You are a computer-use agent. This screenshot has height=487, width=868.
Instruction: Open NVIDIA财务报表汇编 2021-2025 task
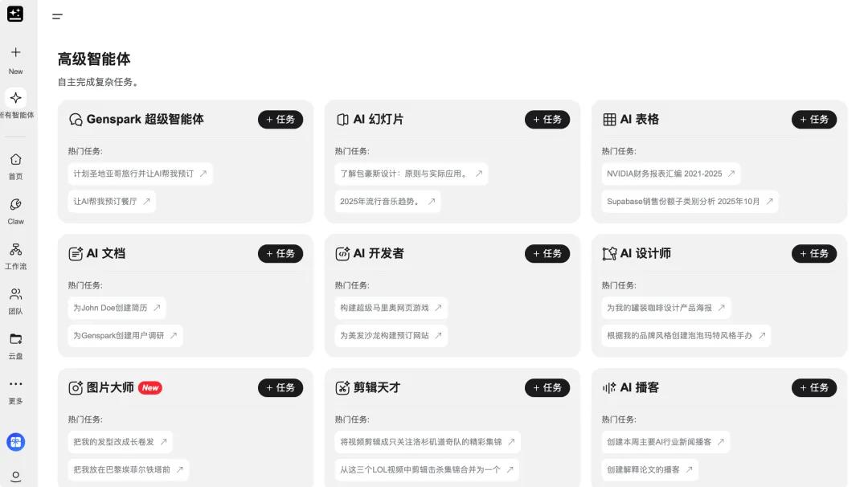click(671, 174)
